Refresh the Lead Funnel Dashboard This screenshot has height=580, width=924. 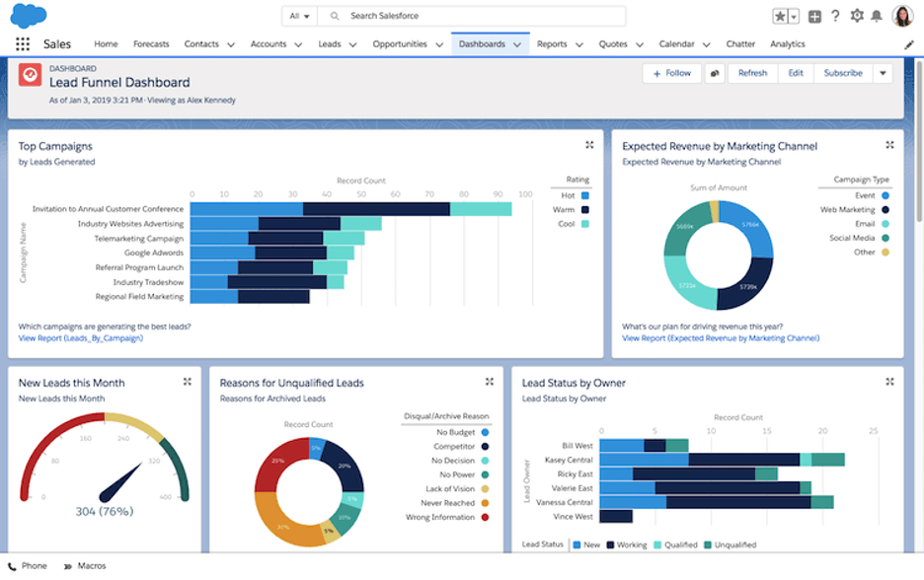752,73
